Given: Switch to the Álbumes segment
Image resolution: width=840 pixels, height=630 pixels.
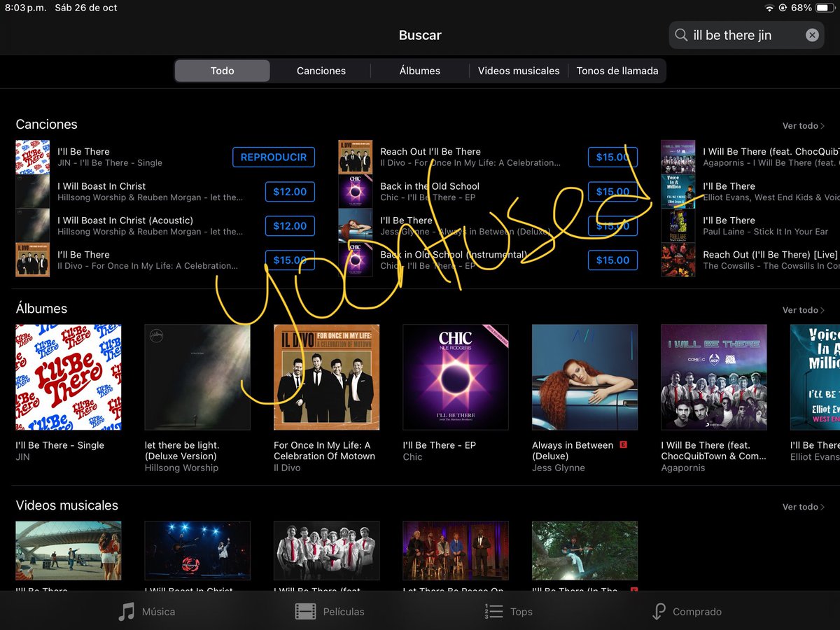Looking at the screenshot, I should pos(420,71).
